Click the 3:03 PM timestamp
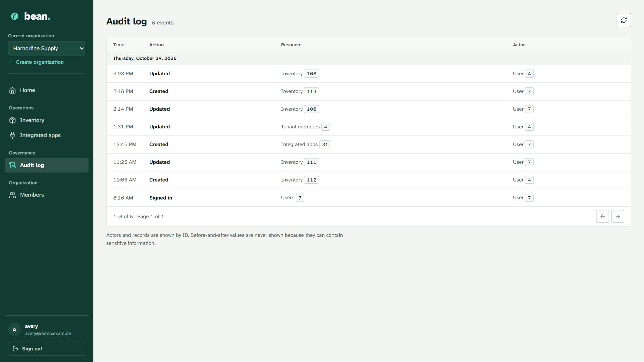 [x=123, y=74]
